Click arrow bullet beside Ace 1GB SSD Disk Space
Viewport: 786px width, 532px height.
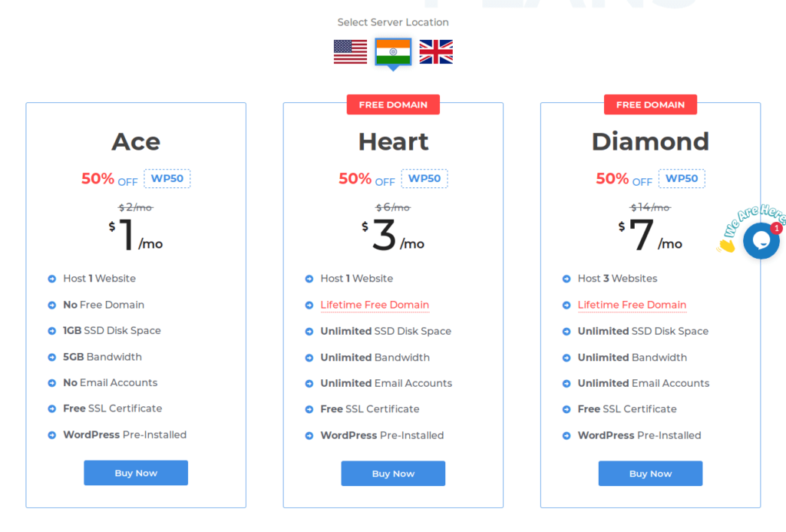[51, 331]
